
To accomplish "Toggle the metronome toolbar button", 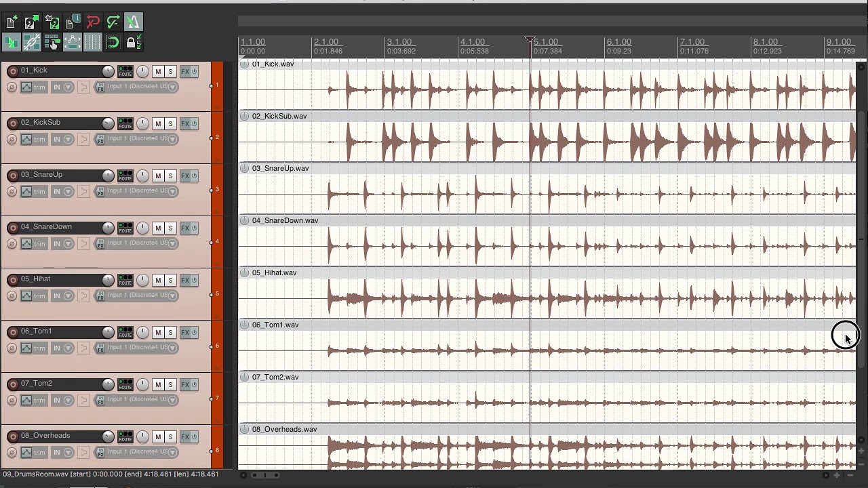I will pos(134,22).
